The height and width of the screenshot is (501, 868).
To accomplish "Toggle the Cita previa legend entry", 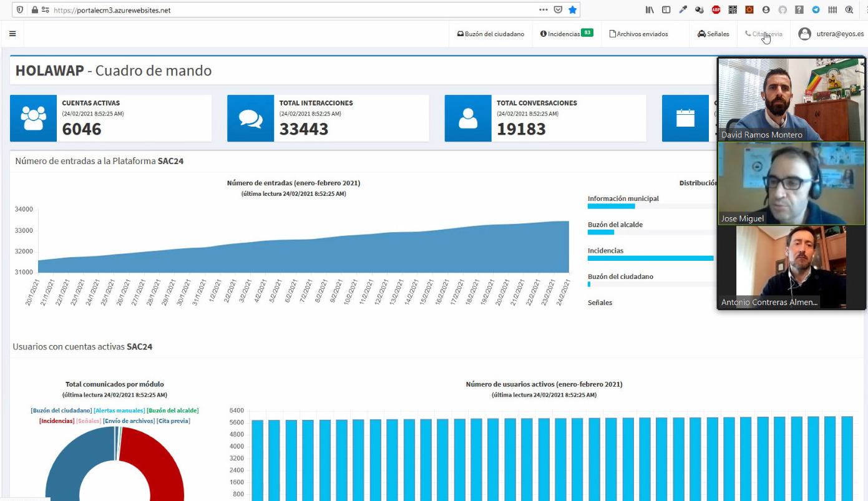I will point(173,421).
